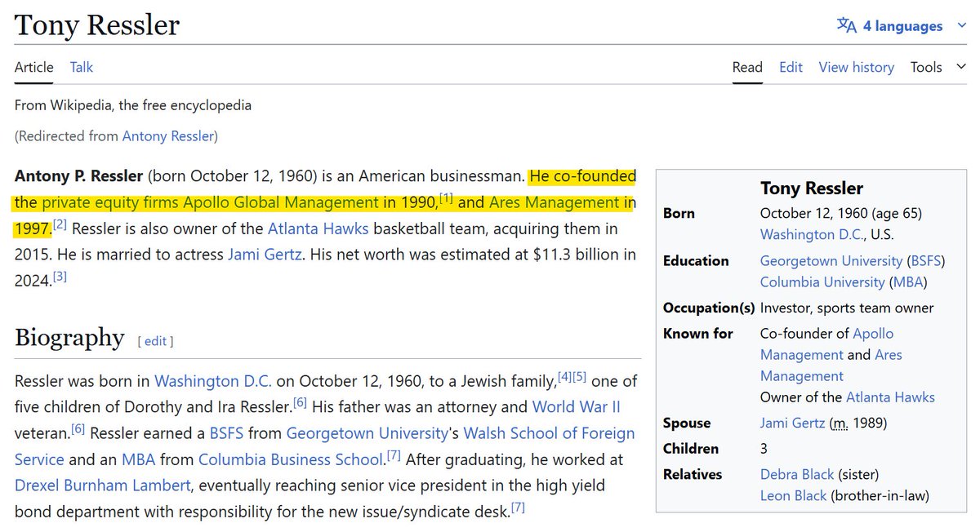Click the language translation icon

tap(847, 25)
